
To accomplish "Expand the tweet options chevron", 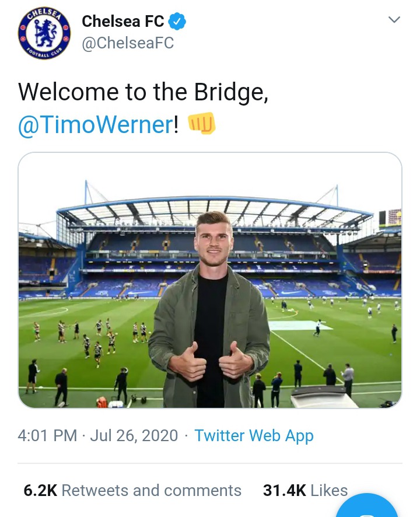I will point(394,20).
